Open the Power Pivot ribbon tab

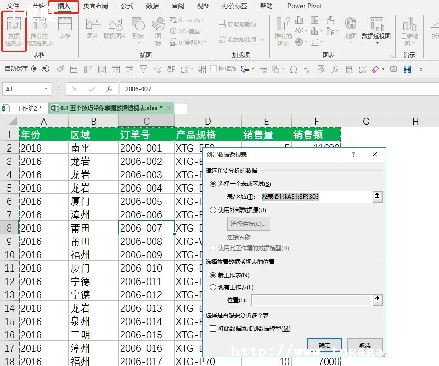[x=304, y=6]
